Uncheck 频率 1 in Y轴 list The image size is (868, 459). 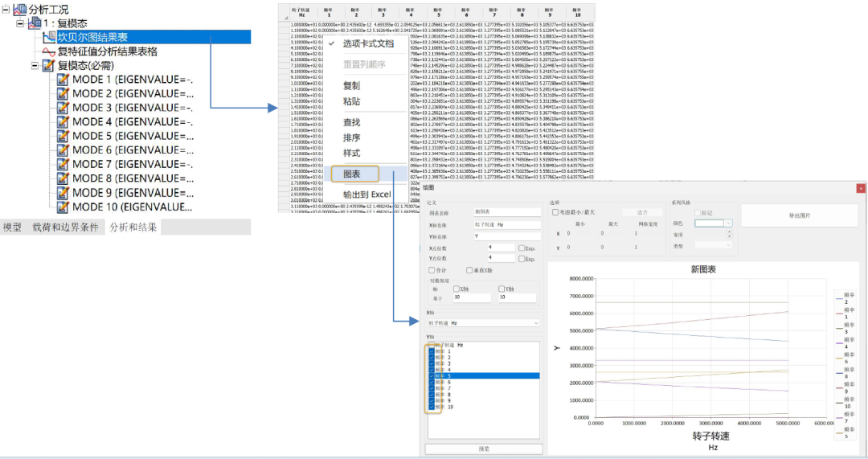(x=432, y=351)
